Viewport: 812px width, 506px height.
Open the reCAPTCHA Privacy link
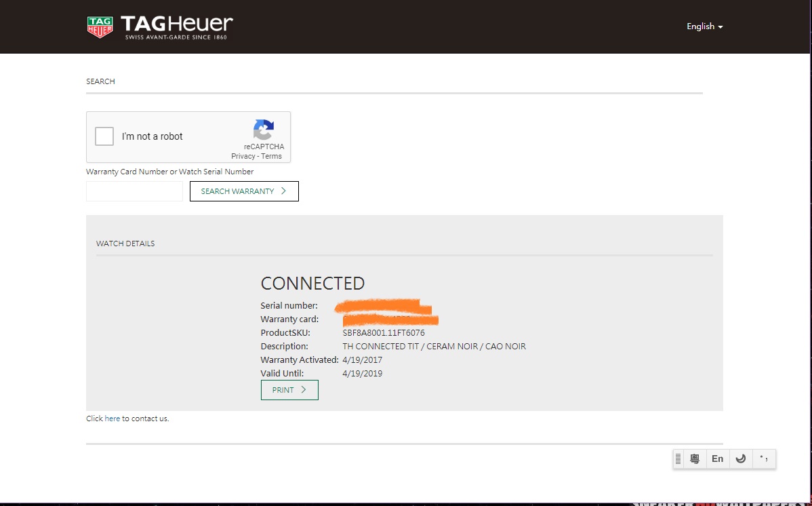[x=243, y=156]
